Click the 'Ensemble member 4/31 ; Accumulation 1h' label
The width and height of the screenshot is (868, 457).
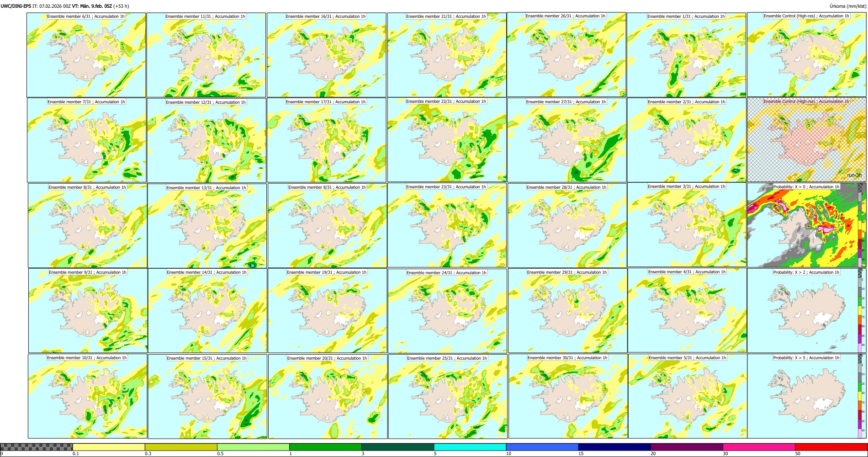687,272
